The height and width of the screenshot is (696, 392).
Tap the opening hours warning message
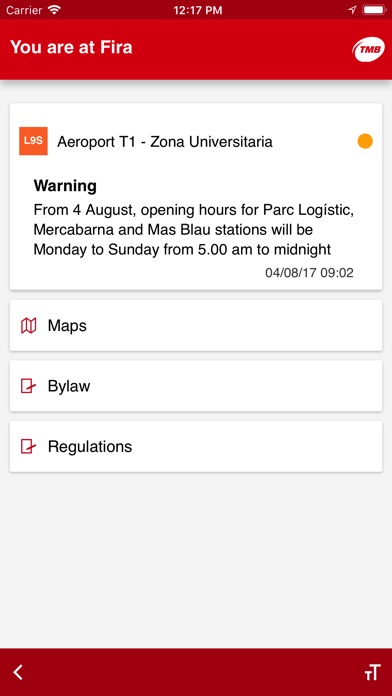click(194, 229)
